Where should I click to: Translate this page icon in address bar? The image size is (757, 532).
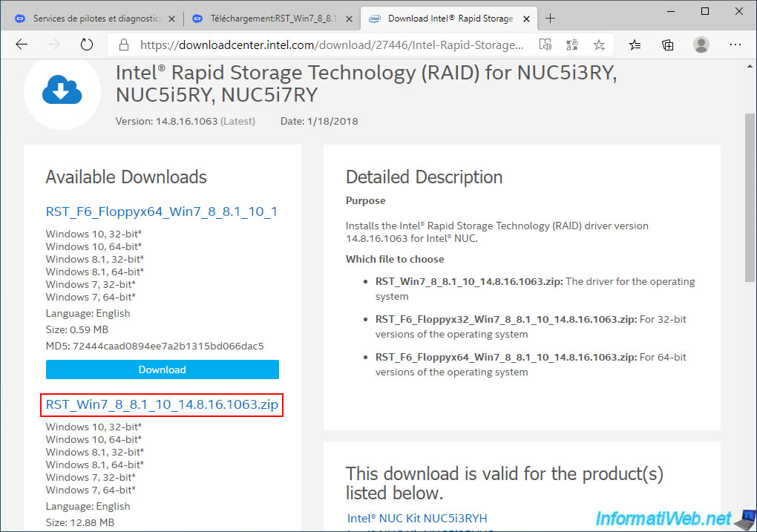(x=572, y=45)
